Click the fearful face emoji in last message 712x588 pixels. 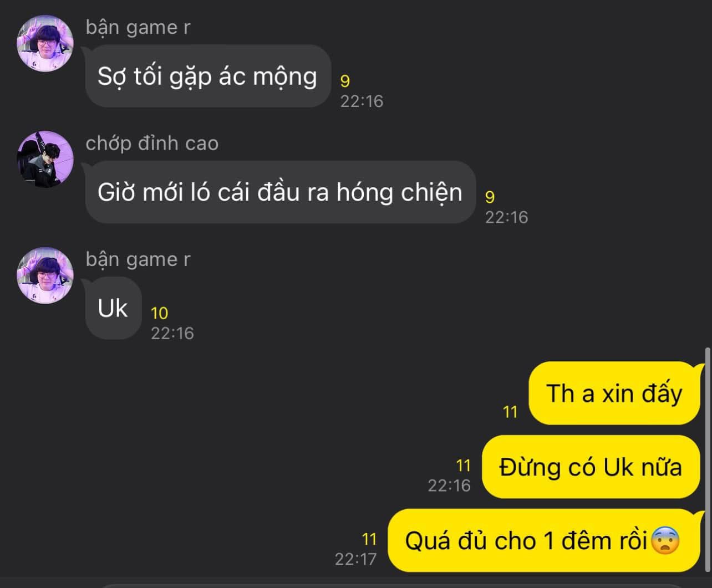(x=665, y=540)
